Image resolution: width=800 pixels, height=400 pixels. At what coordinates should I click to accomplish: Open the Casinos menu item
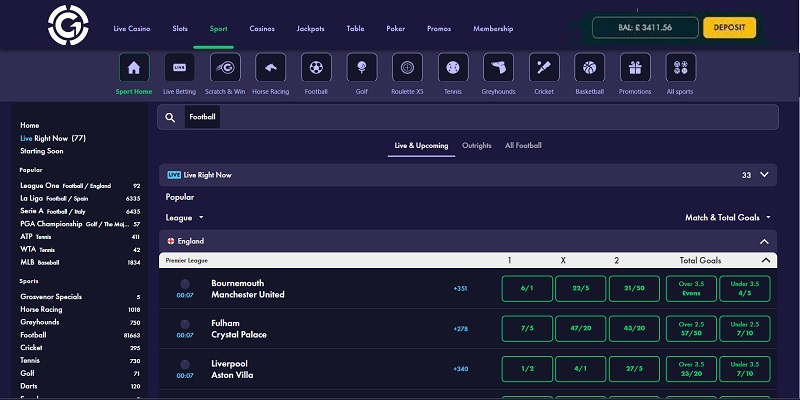(x=262, y=29)
